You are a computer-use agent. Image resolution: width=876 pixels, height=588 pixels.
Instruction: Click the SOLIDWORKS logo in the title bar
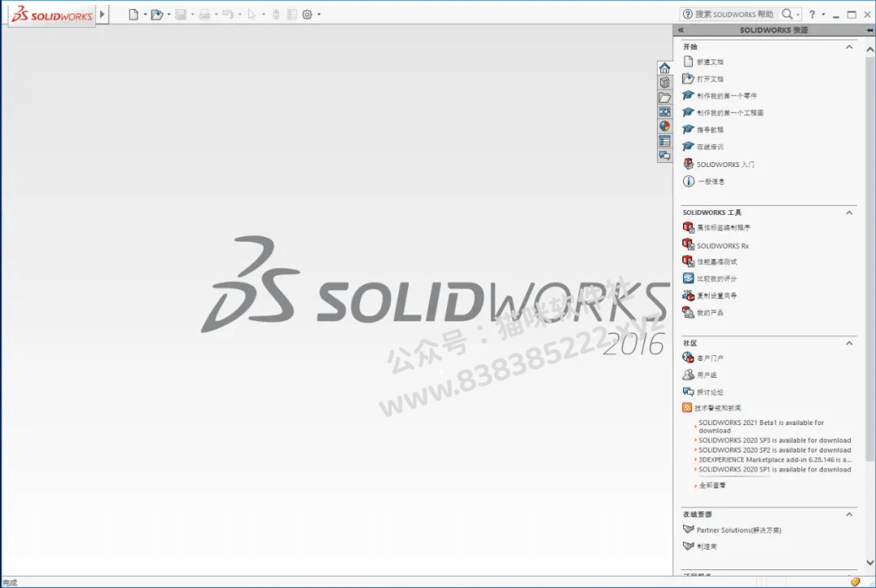52,15
